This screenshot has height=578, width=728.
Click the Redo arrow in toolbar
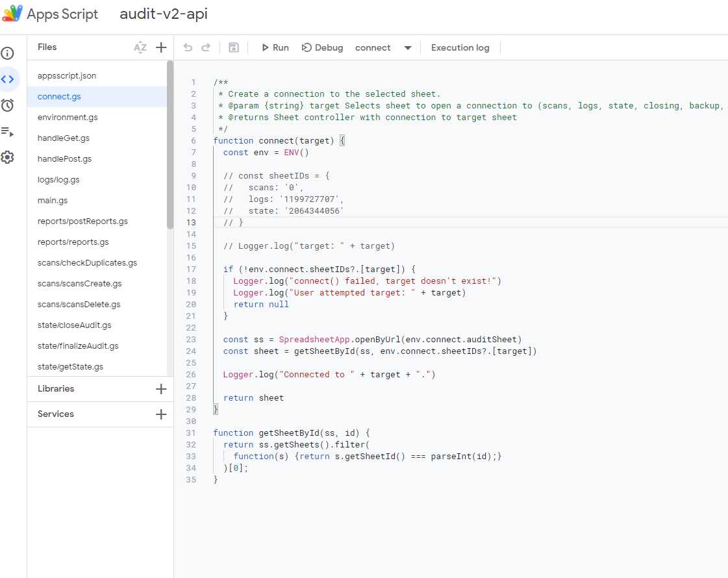[206, 47]
